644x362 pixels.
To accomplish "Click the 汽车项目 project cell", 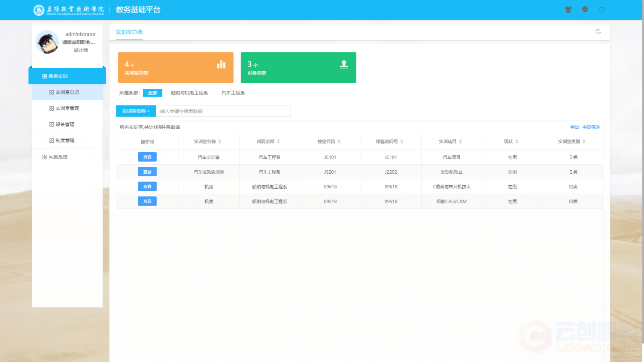I will (x=452, y=157).
